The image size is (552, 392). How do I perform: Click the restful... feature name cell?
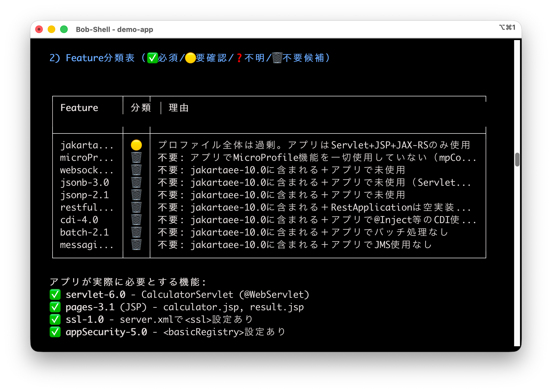[x=87, y=207]
